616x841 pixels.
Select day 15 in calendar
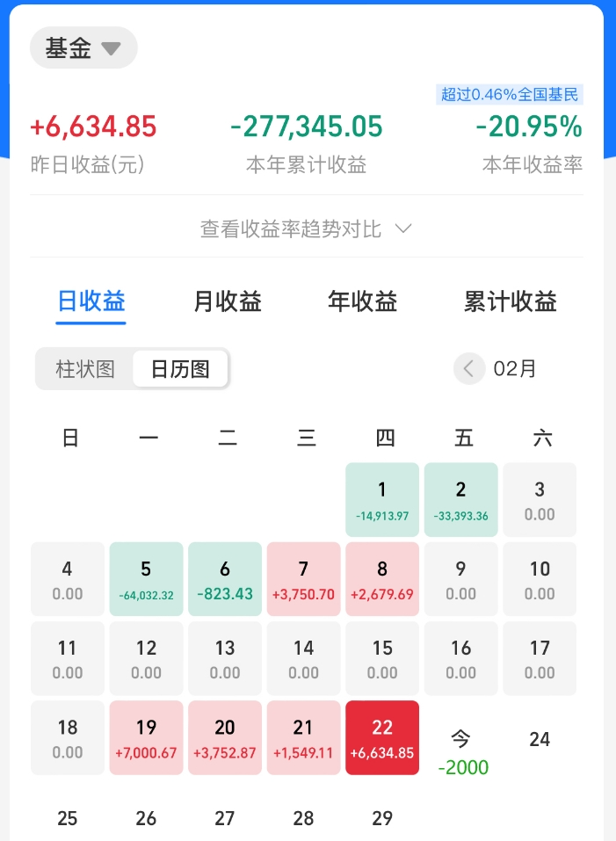click(382, 658)
